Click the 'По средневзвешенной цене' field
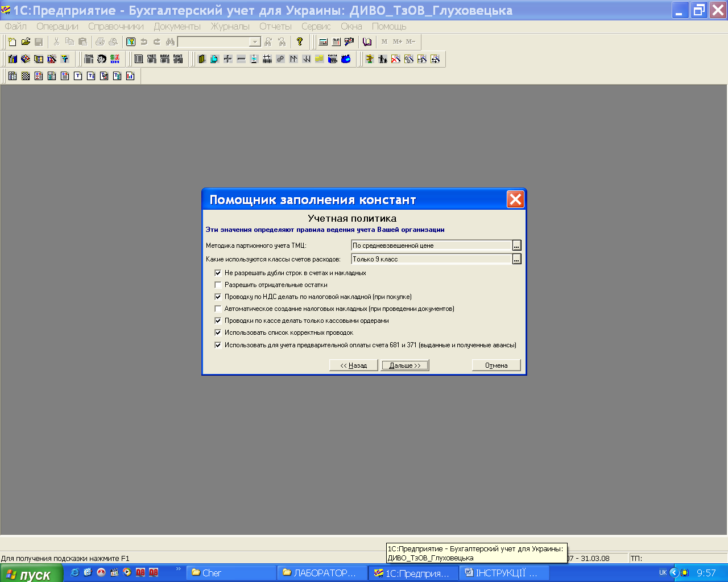 (x=432, y=246)
